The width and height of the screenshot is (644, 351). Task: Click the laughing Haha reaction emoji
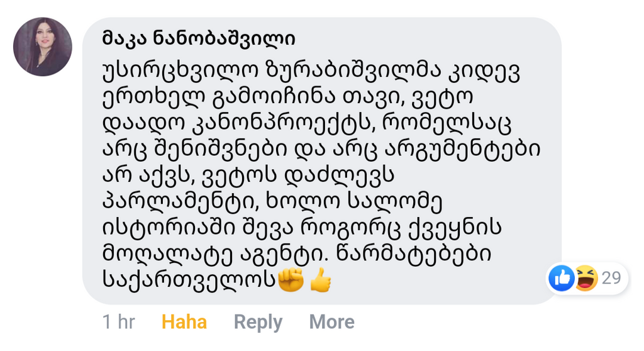point(585,278)
